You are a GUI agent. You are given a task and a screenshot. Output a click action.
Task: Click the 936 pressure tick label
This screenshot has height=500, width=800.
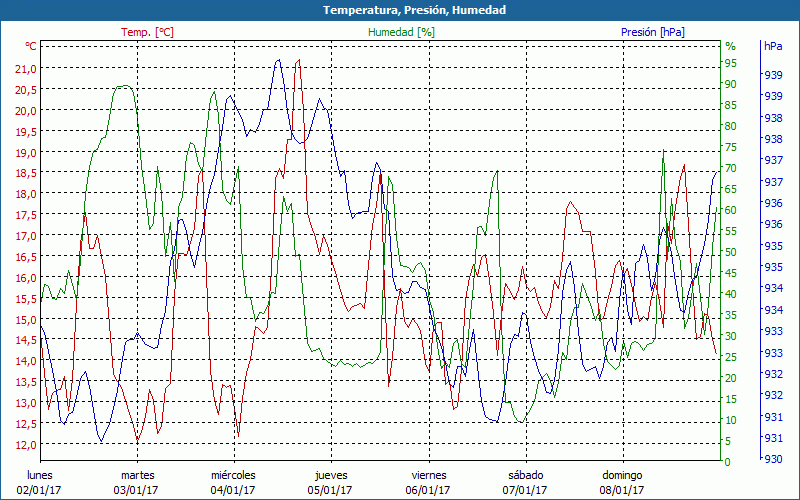pos(773,203)
